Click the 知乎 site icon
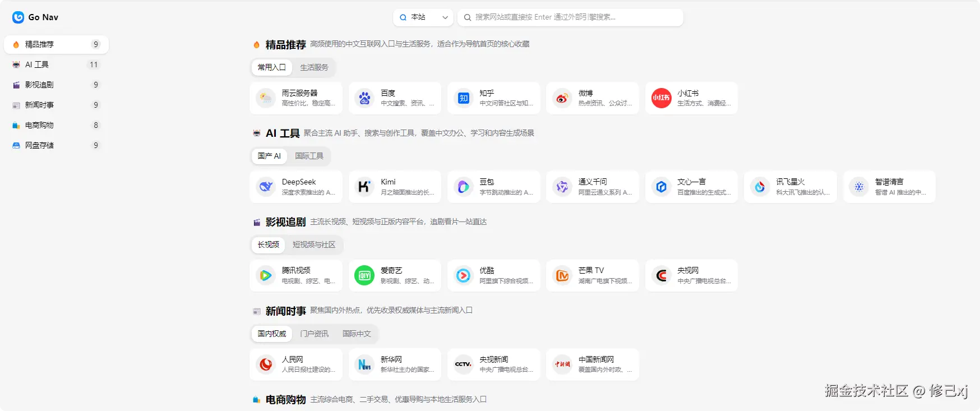This screenshot has width=980, height=411. click(x=464, y=98)
